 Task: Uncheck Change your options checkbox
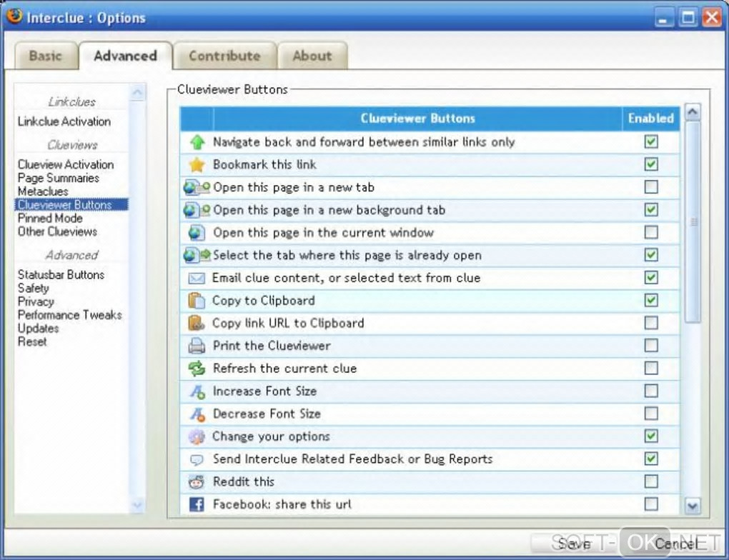[x=651, y=436]
